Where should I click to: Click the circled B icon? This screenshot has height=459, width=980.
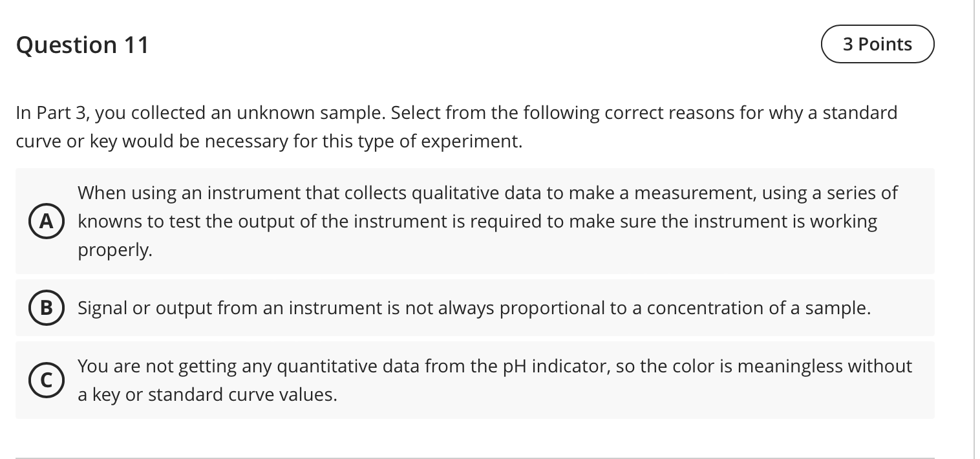[x=47, y=308]
